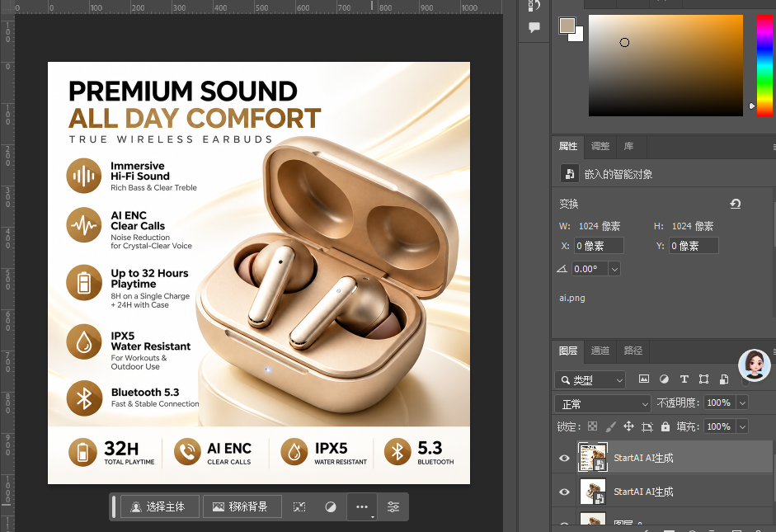776x532 pixels.
Task: Open the 正常 blend mode dropdown
Action: 603,404
